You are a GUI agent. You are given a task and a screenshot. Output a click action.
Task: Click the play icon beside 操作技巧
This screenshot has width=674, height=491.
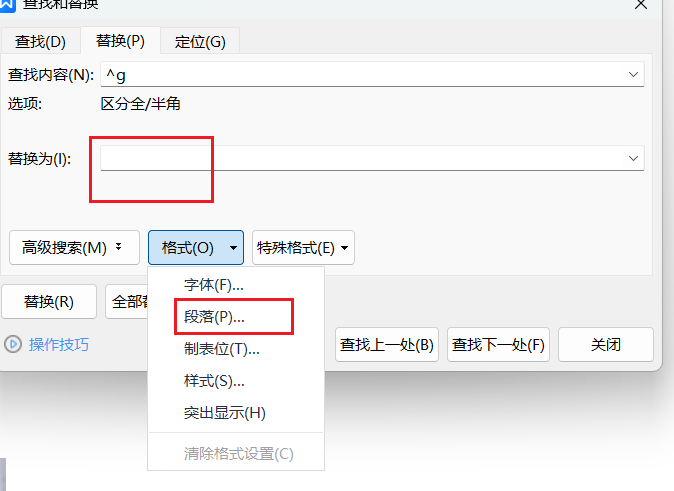(x=13, y=344)
